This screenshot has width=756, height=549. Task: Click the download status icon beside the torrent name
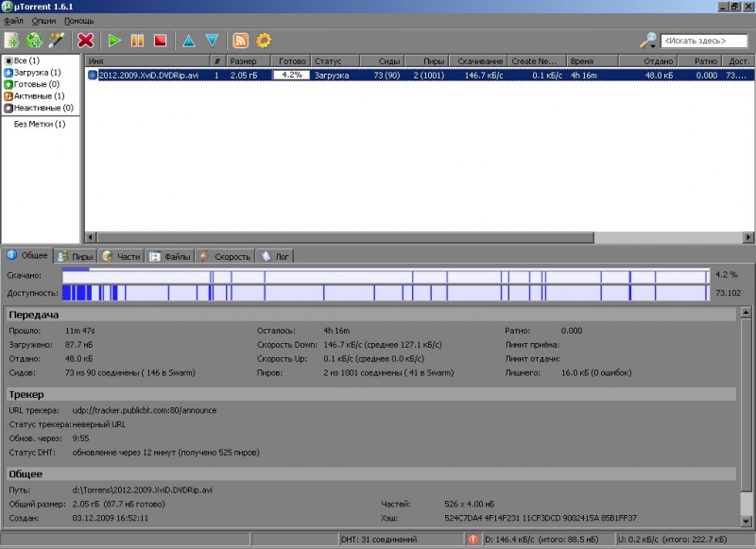pos(93,76)
